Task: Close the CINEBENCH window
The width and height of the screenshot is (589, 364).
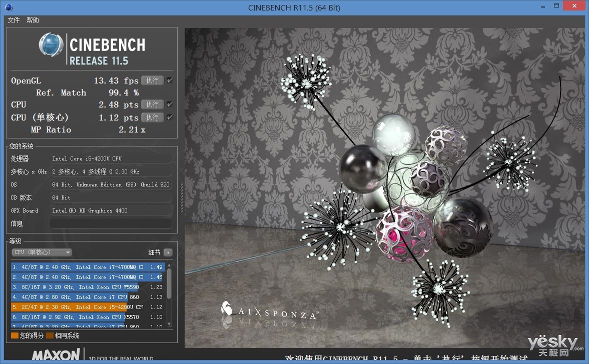Action: [x=574, y=5]
